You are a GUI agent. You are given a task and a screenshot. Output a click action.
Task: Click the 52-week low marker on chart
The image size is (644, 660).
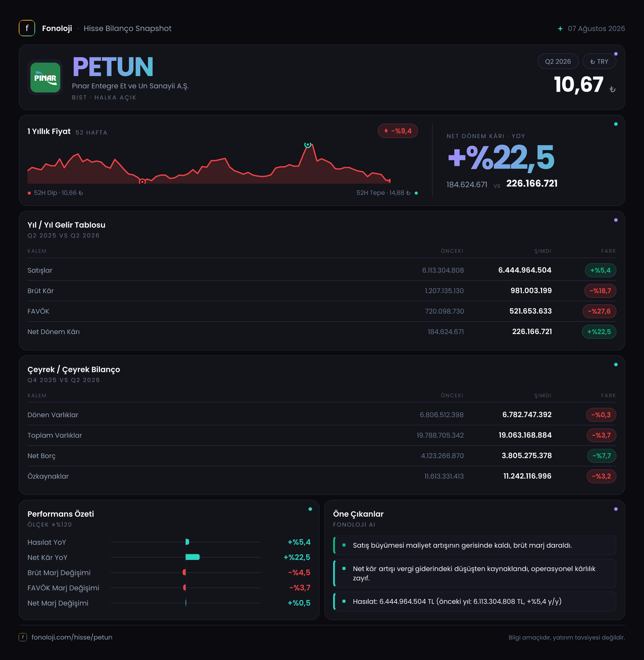point(142,182)
